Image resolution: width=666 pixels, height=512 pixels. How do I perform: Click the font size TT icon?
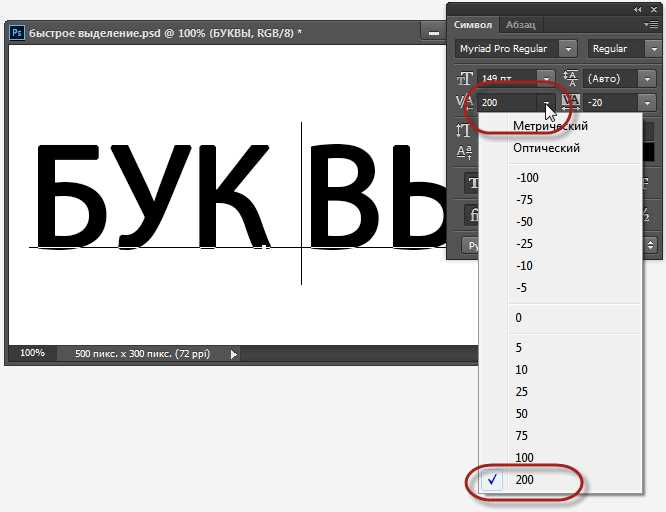point(465,79)
